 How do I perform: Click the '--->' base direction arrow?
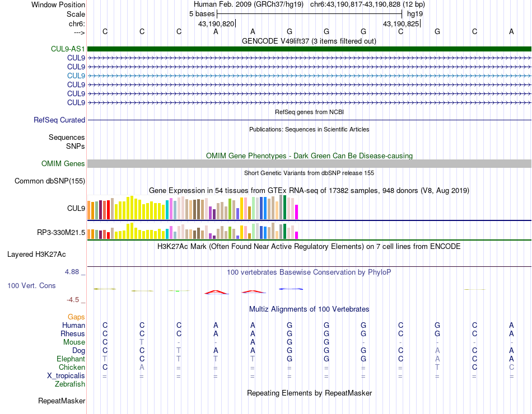[80, 32]
